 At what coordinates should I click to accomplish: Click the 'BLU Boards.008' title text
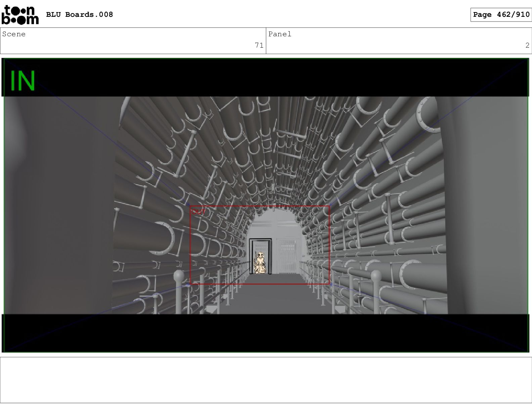[x=79, y=14]
